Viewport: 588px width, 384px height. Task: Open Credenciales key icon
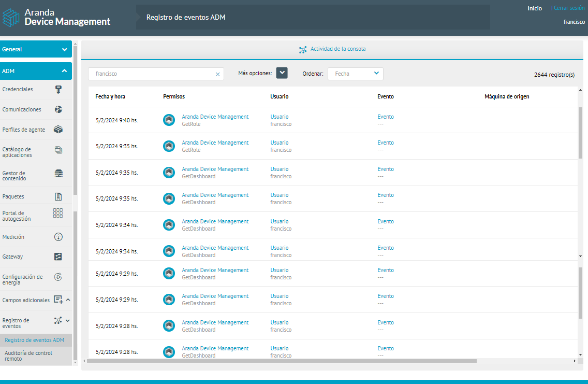(x=58, y=89)
